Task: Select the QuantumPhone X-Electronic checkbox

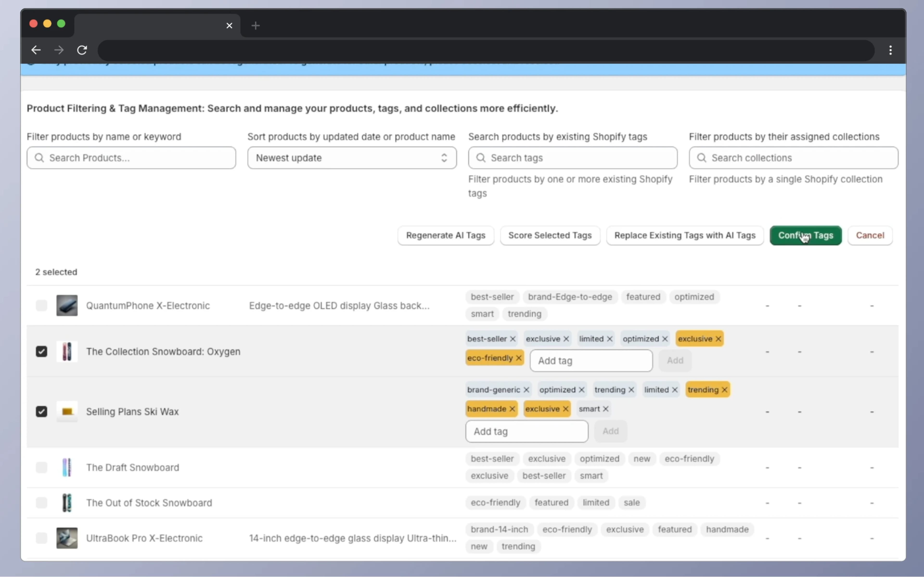Action: pos(41,305)
